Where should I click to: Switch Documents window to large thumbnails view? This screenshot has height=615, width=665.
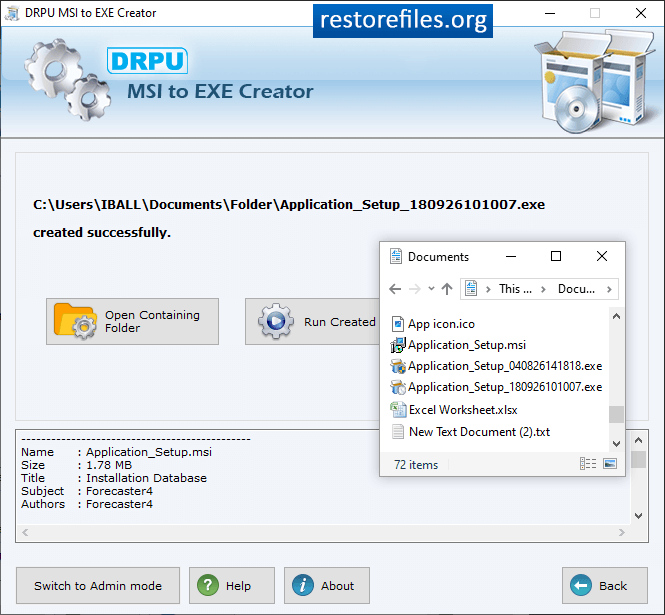pos(610,464)
